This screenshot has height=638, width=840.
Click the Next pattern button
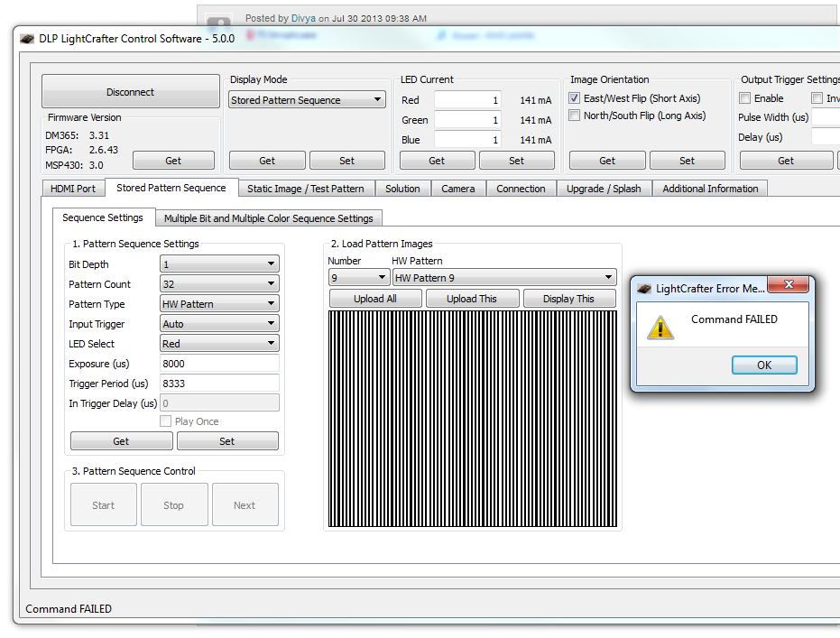pyautogui.click(x=245, y=504)
